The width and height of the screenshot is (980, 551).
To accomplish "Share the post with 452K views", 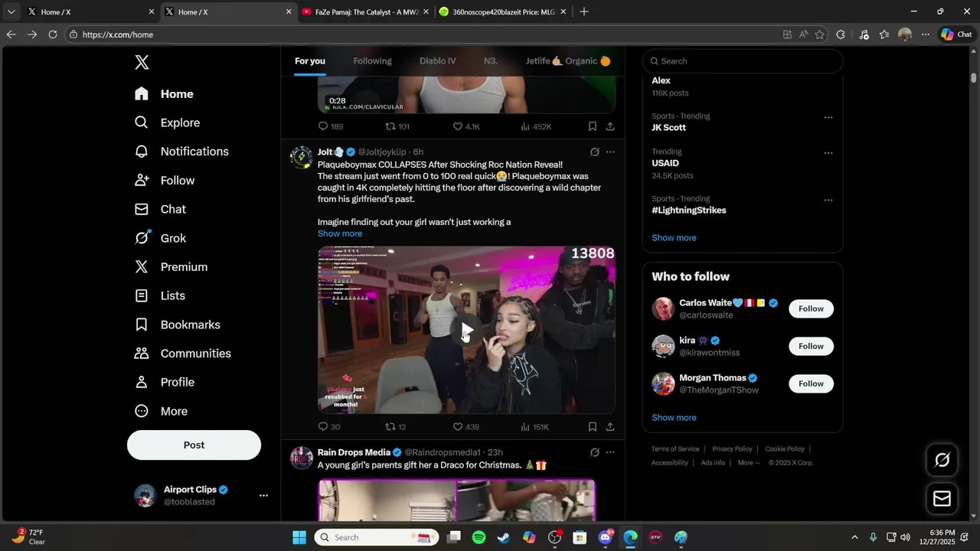I will click(610, 126).
